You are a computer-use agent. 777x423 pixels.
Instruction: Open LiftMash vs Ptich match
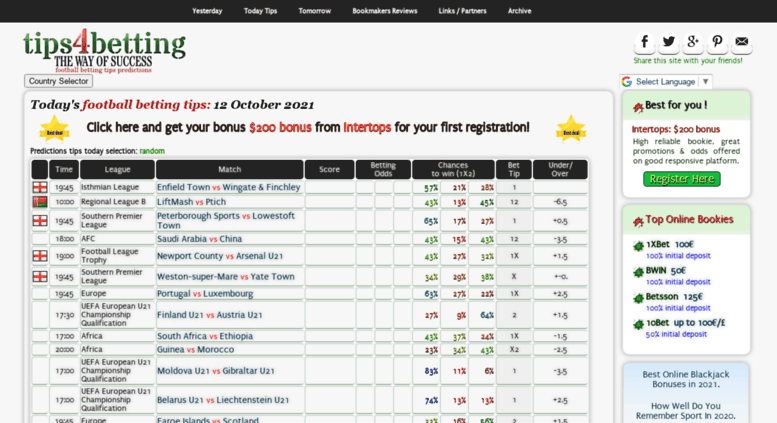tap(191, 202)
